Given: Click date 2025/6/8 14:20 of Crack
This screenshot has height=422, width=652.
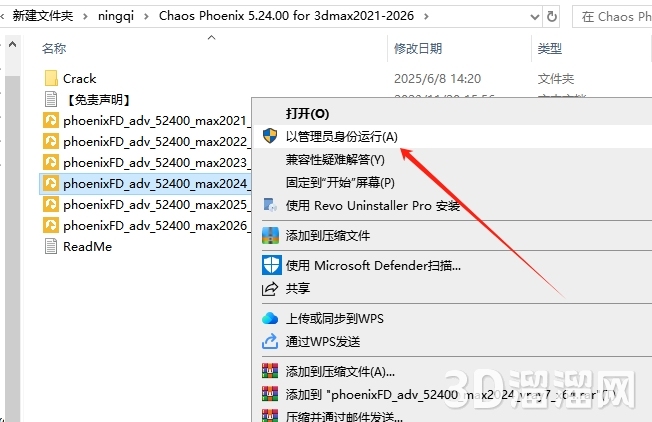Looking at the screenshot, I should pos(437,78).
